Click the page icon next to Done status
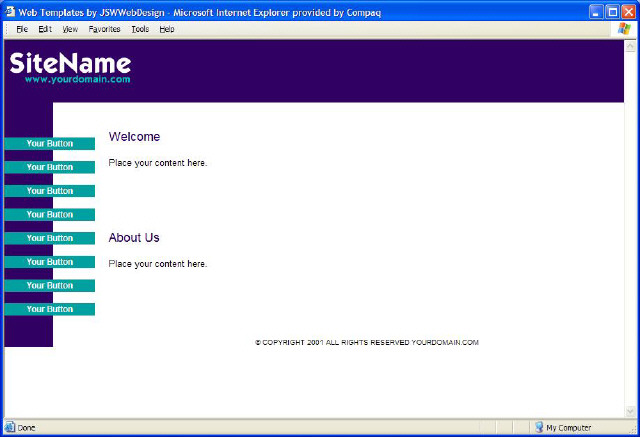The height and width of the screenshot is (437, 640). coord(10,428)
